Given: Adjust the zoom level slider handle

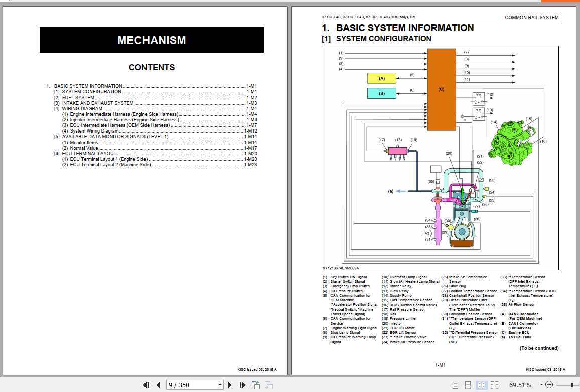Looking at the screenshot, I should click(571, 385).
